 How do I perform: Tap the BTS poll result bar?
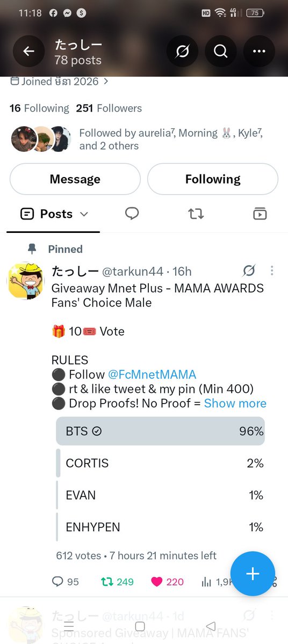[x=160, y=431]
